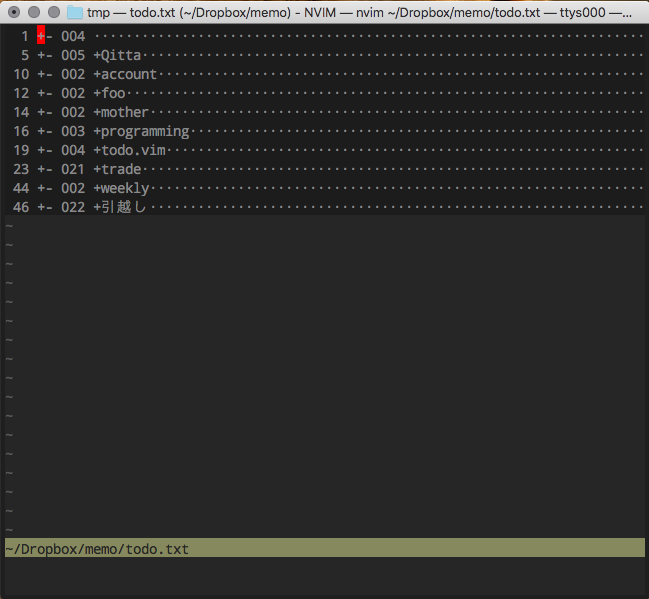Click line number 5 in the gutter
This screenshot has height=599, width=649.
(25, 55)
